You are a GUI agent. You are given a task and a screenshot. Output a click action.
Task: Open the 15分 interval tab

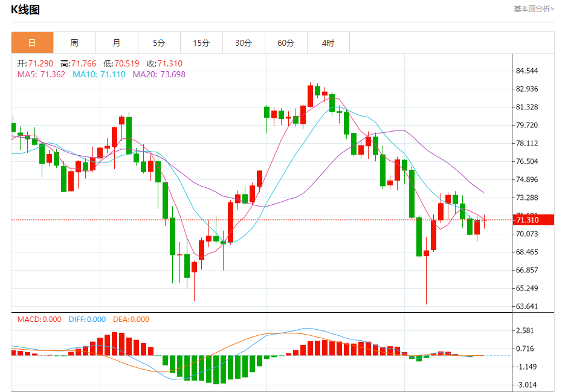(x=201, y=43)
